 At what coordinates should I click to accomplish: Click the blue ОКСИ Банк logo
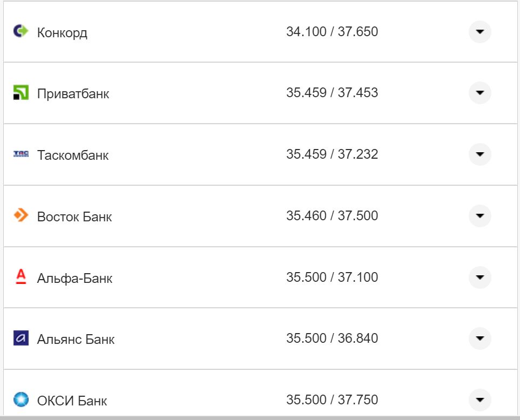tap(21, 399)
